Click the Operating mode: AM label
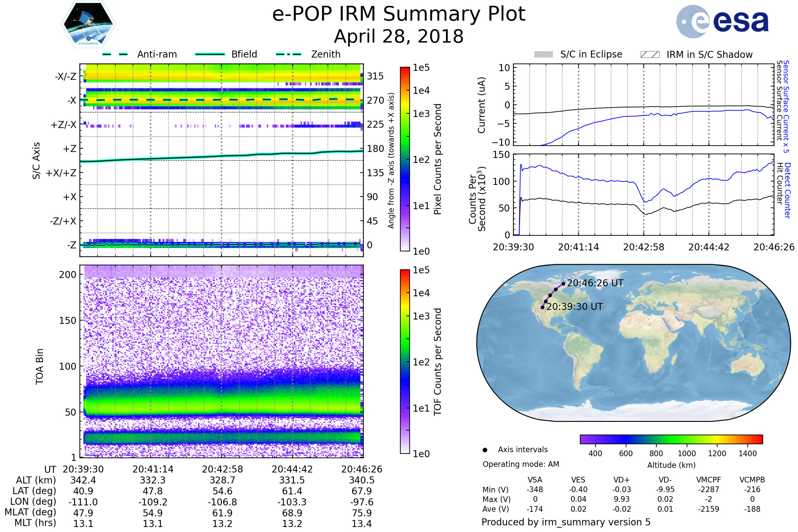Viewport: 798px width, 532px height. pyautogui.click(x=521, y=464)
